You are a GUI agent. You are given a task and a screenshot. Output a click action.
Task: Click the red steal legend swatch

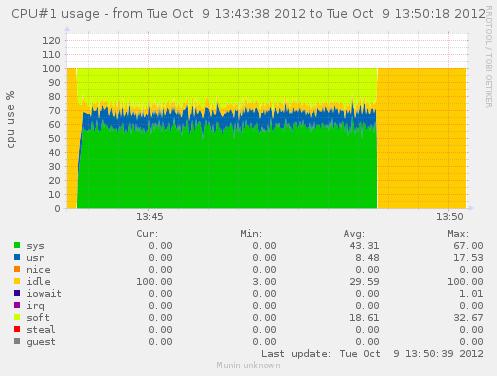[x=17, y=329]
